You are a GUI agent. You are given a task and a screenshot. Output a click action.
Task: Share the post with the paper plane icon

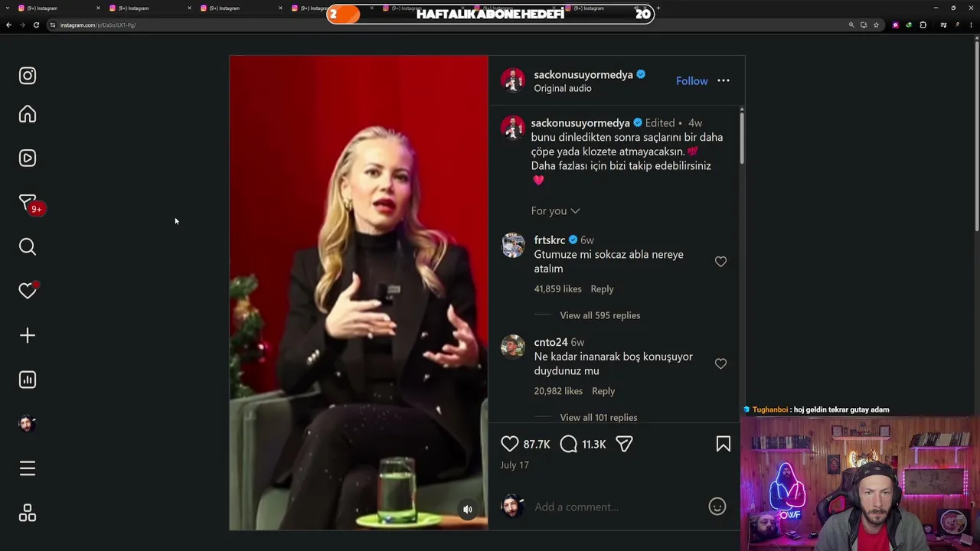pos(624,444)
